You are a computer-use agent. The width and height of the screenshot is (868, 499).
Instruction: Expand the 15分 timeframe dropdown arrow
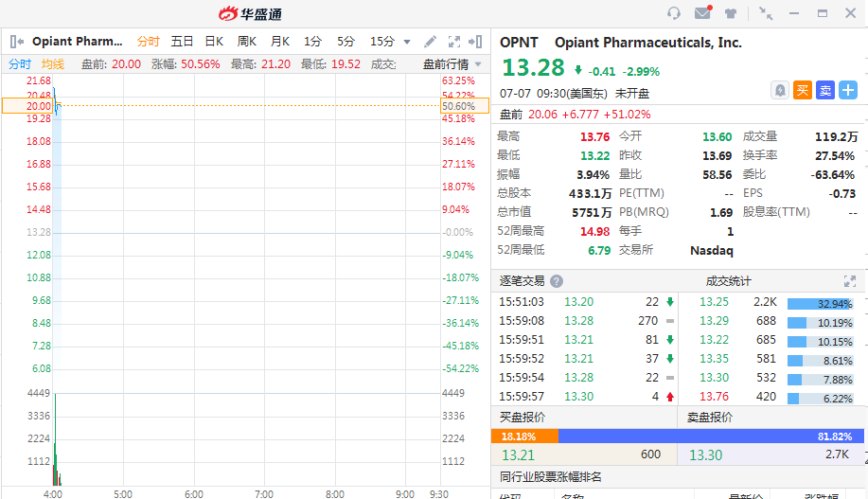pos(407,42)
